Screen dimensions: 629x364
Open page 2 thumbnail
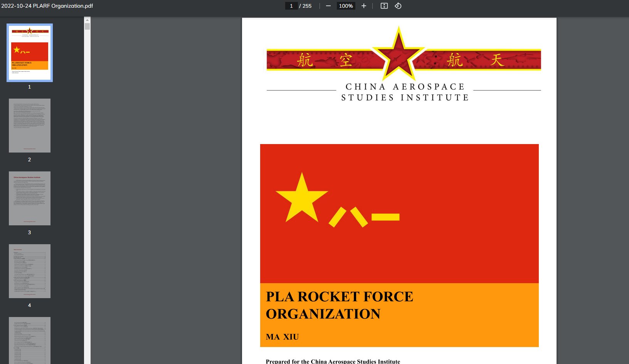pyautogui.click(x=30, y=126)
